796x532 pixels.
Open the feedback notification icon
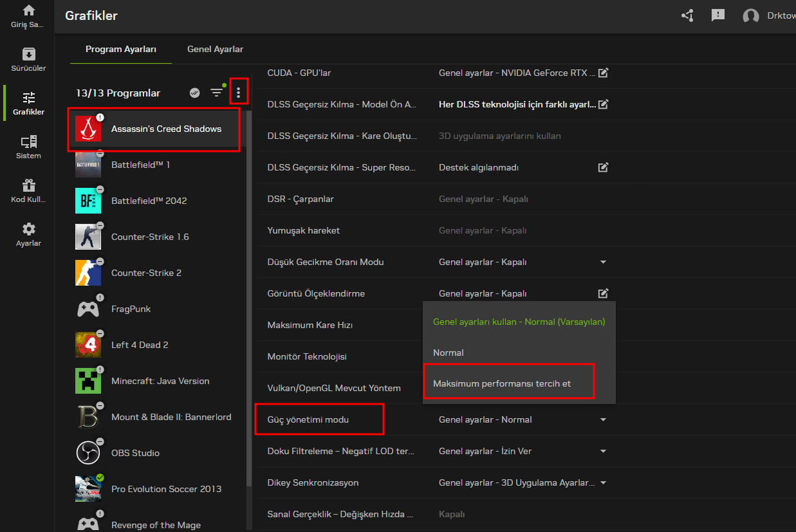click(x=718, y=15)
